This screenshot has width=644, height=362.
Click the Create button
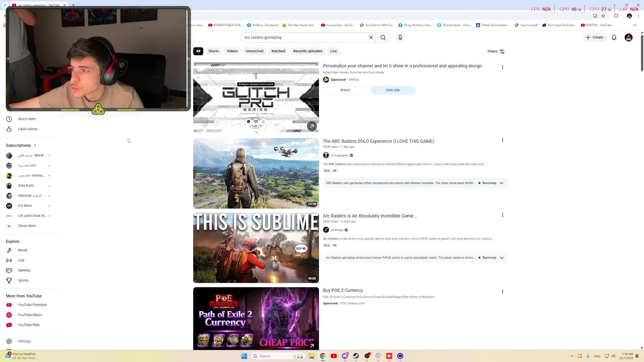tap(594, 37)
